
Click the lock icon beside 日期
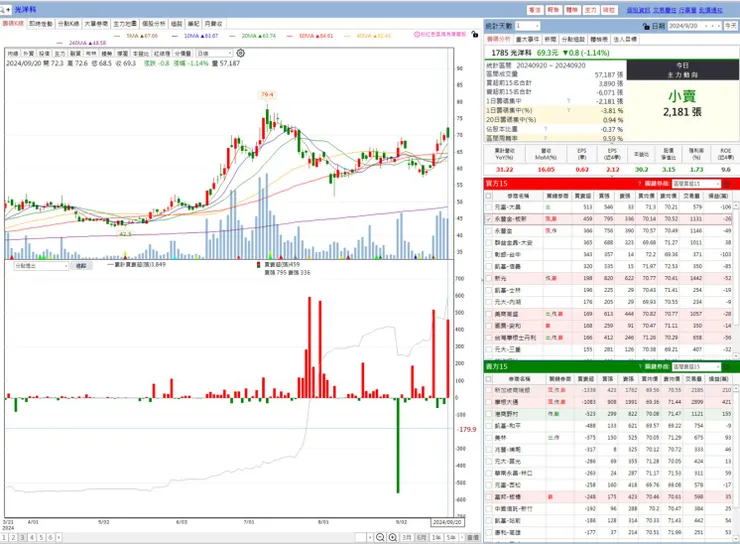(646, 26)
